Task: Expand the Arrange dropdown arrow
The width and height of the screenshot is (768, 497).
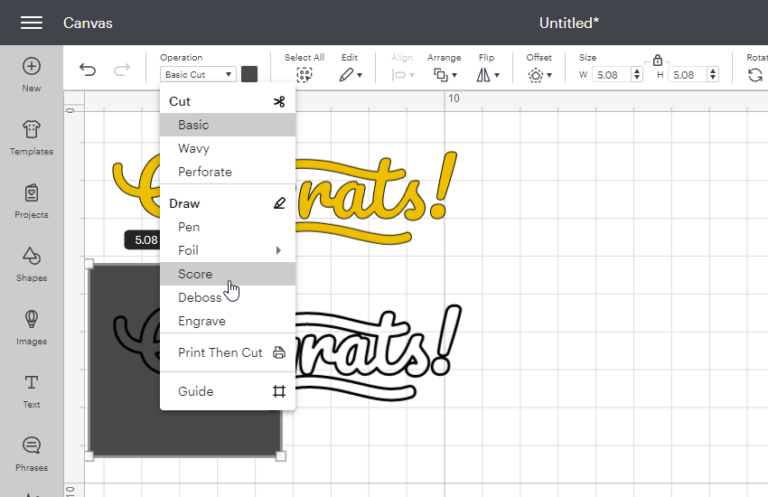Action: coord(455,75)
